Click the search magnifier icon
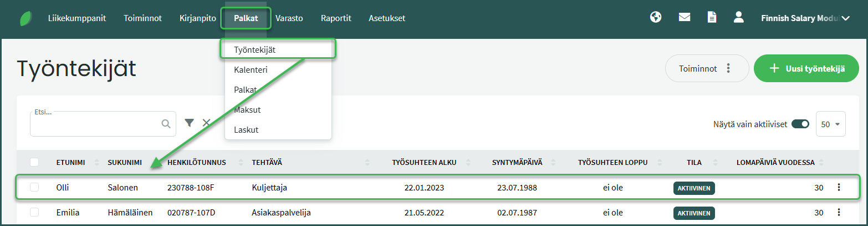Viewport: 868px width, 226px height. [166, 124]
